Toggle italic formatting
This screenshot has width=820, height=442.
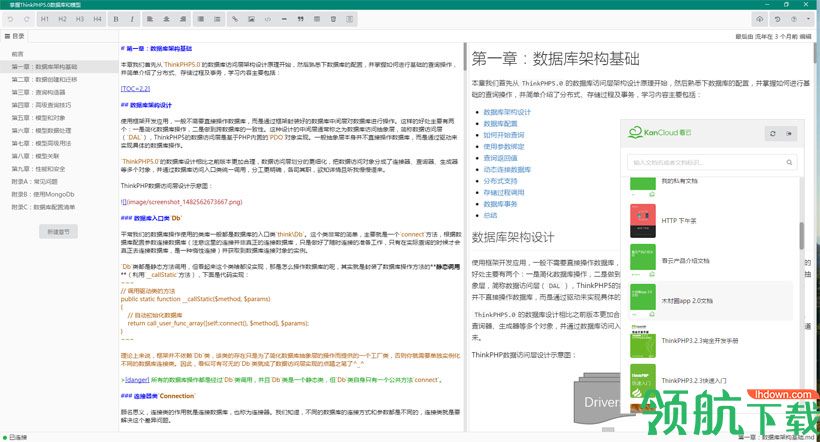point(132,19)
